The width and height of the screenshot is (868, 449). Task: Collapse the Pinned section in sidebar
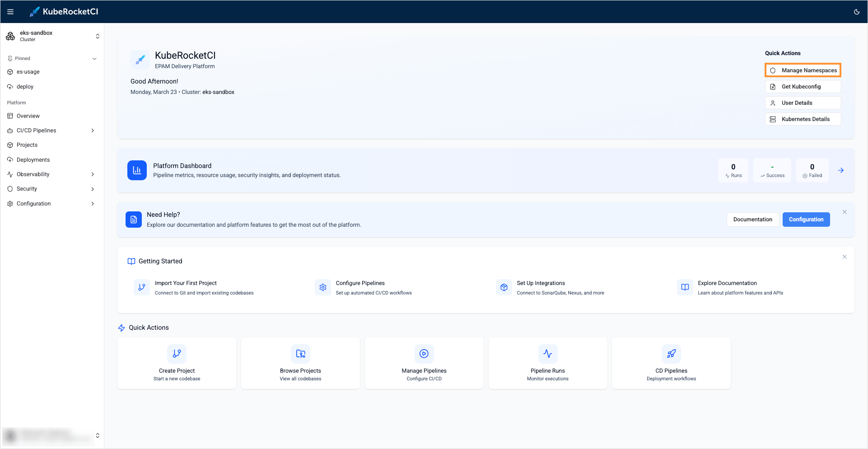point(94,59)
